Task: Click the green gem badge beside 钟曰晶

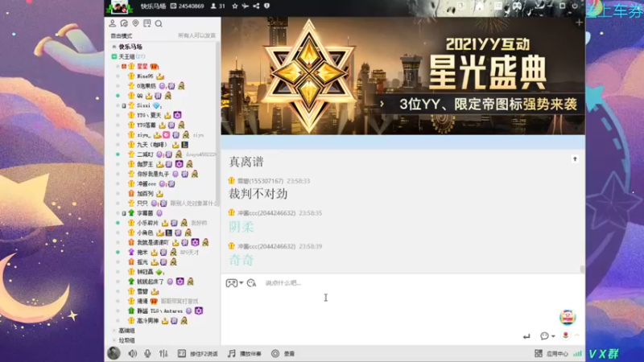Action: pyautogui.click(x=159, y=272)
